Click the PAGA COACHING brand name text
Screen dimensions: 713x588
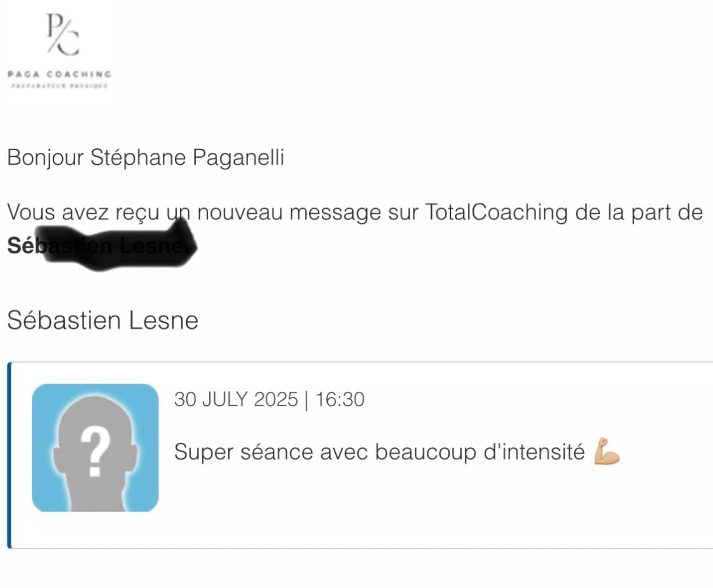pos(59,74)
